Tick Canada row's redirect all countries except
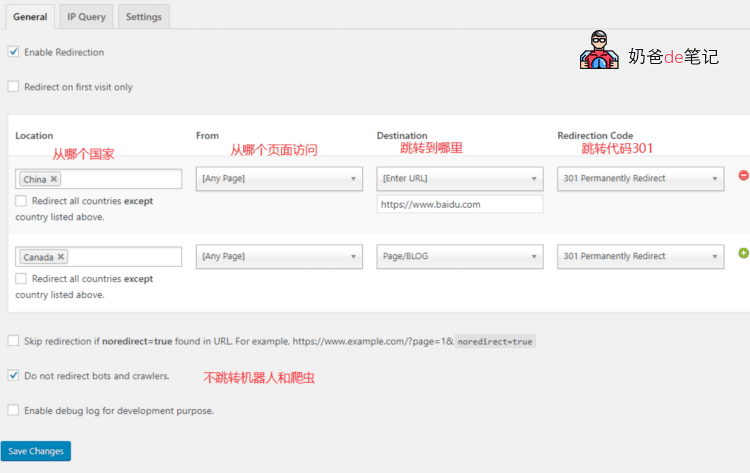750x473 pixels. pyautogui.click(x=22, y=279)
